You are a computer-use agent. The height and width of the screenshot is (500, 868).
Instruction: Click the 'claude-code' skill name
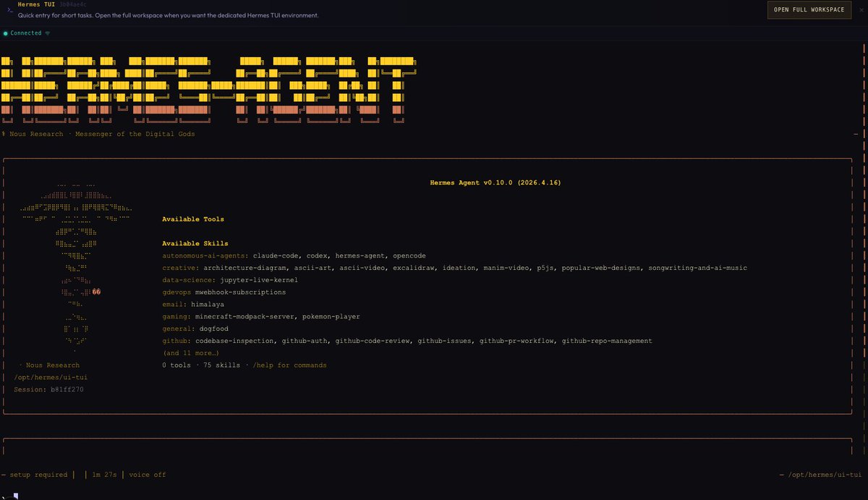[x=276, y=256]
